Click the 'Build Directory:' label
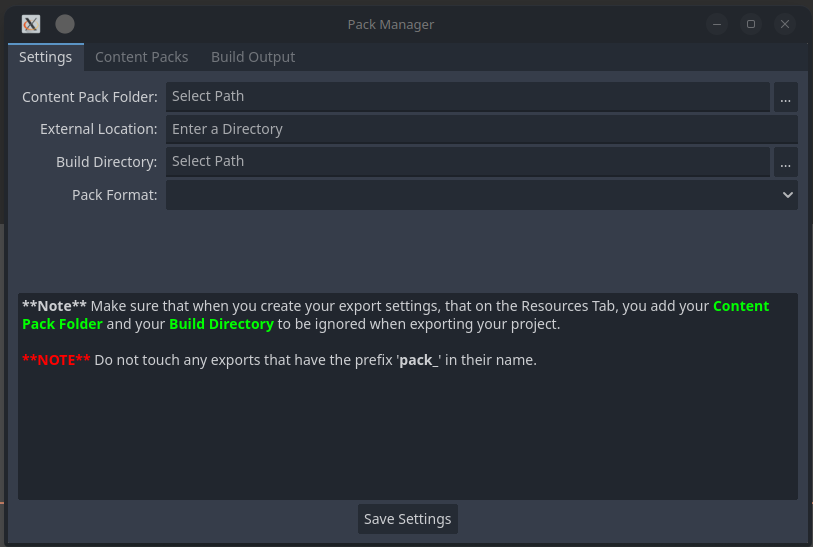 pyautogui.click(x=106, y=162)
